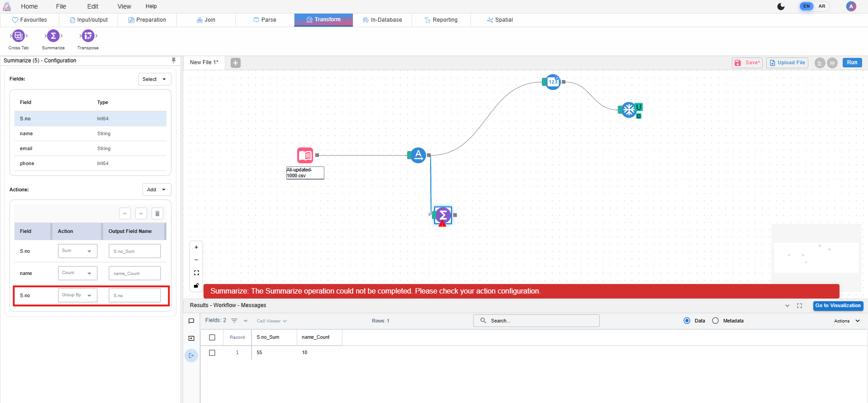Select the Transpose tool icon
Screen dimensions: 868x403
coord(88,36)
